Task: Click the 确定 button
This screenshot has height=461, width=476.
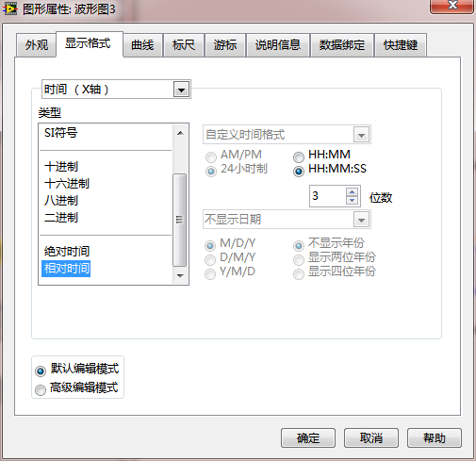Action: click(x=308, y=437)
